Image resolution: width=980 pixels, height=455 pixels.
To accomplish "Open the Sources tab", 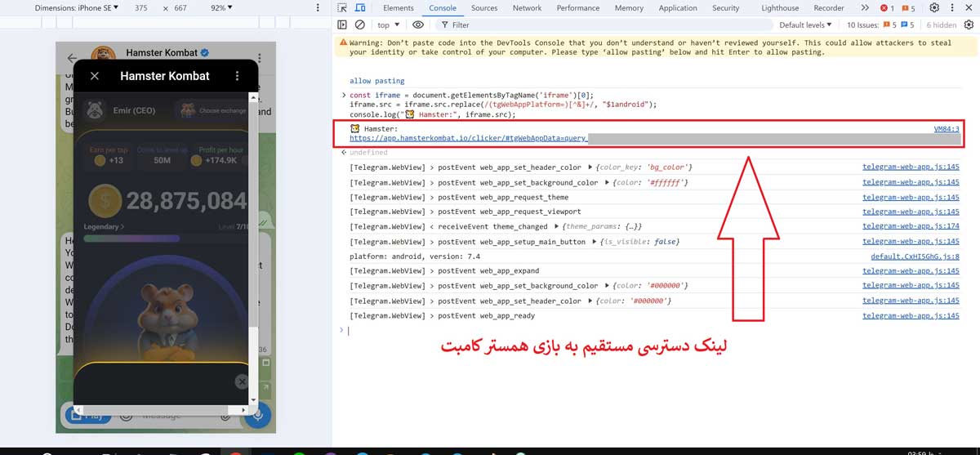I will point(484,8).
